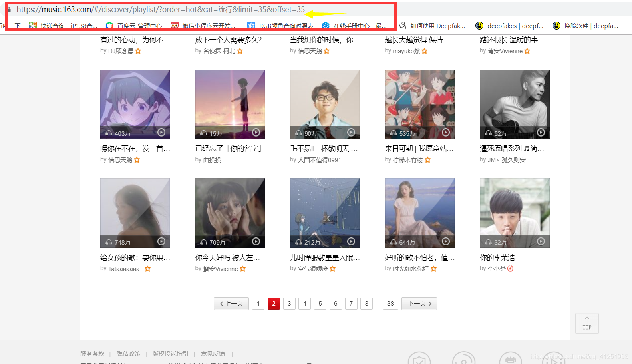Click the star badge beside Tataaaaaaa_

(147, 269)
